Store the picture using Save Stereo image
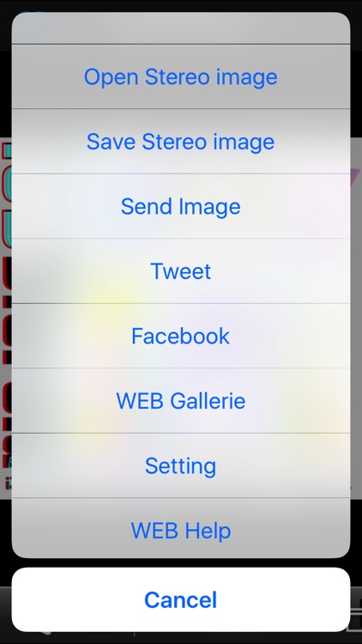Image resolution: width=362 pixels, height=644 pixels. 181,142
